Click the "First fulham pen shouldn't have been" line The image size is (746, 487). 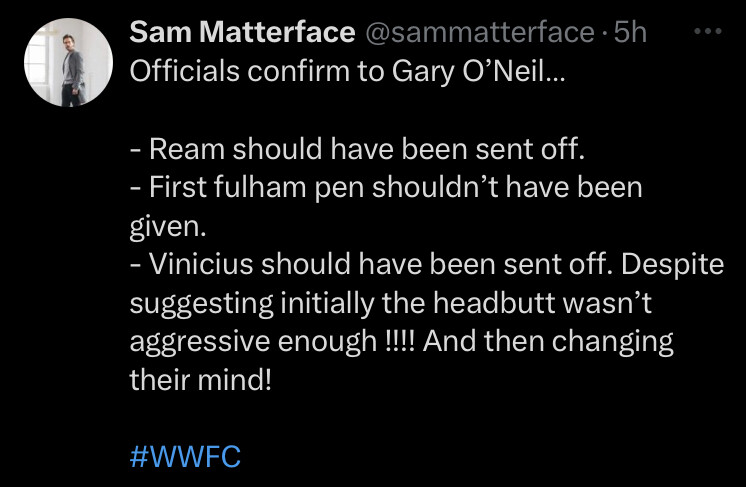coord(386,187)
